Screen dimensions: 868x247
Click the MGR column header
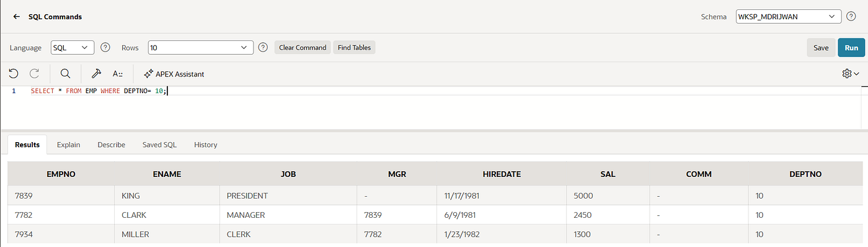pos(397,174)
